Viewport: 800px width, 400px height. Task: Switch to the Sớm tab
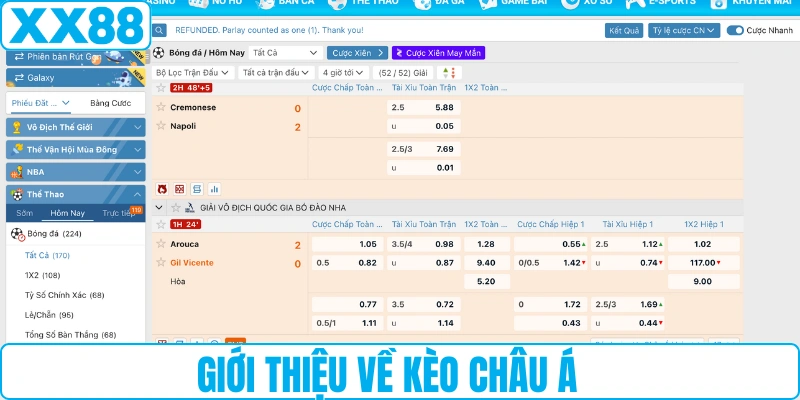(24, 213)
